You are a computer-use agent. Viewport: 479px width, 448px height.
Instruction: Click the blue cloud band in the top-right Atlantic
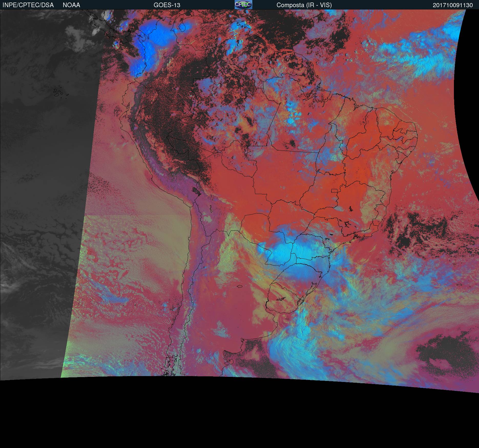point(415,51)
